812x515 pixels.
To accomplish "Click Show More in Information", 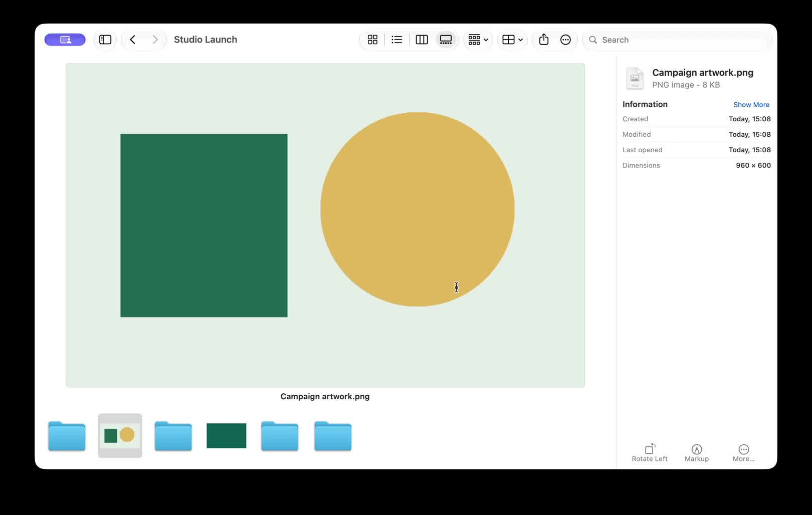I will click(751, 105).
